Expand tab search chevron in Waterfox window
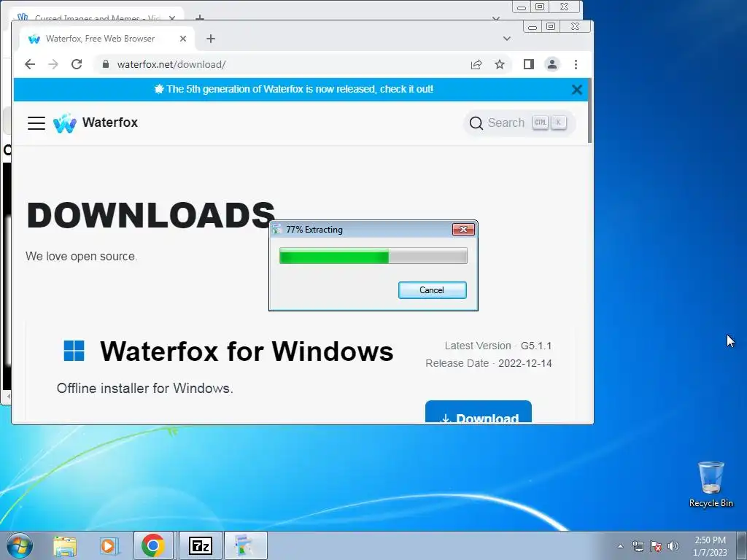This screenshot has width=747, height=560. point(507,39)
